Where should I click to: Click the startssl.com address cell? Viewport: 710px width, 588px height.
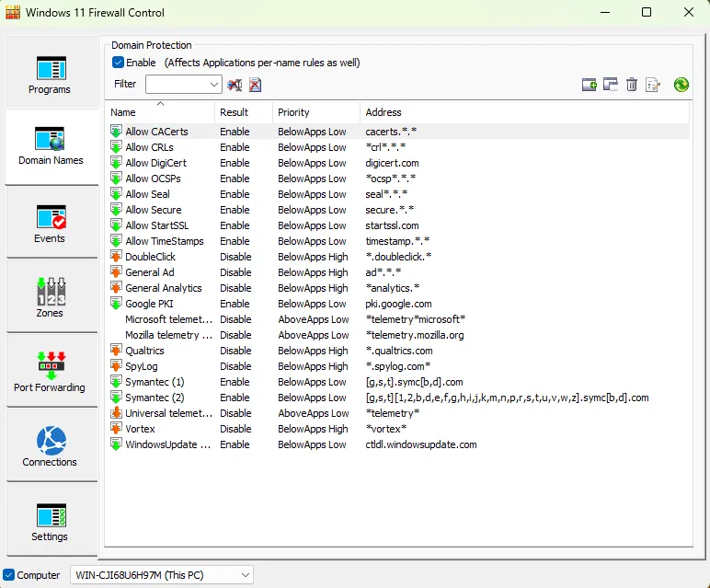392,225
